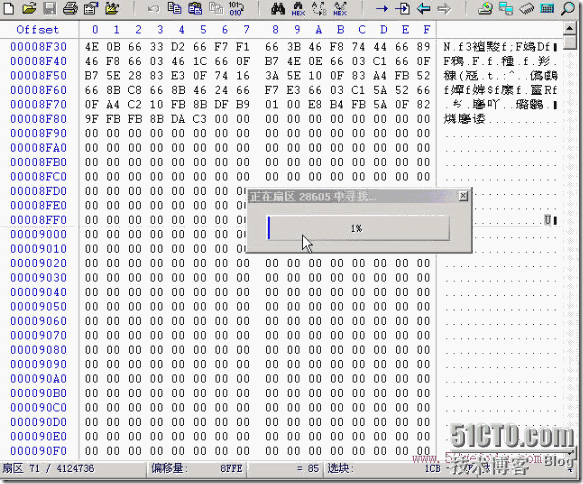583x484 pixels.
Task: Click the vertical scrollbar thumb
Action: pos(570,42)
